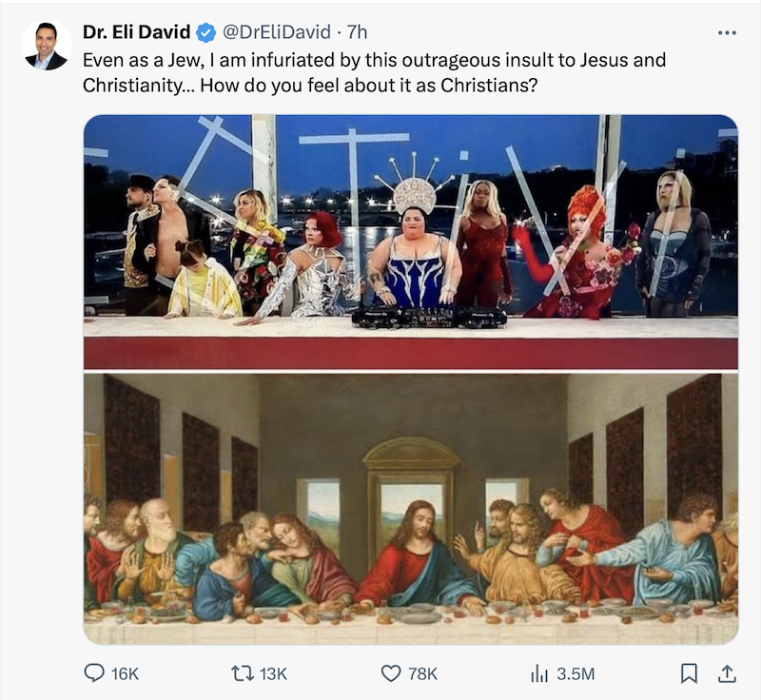The height and width of the screenshot is (700, 761).
Task: Open the @DrEliDavid handle link
Action: click(276, 33)
